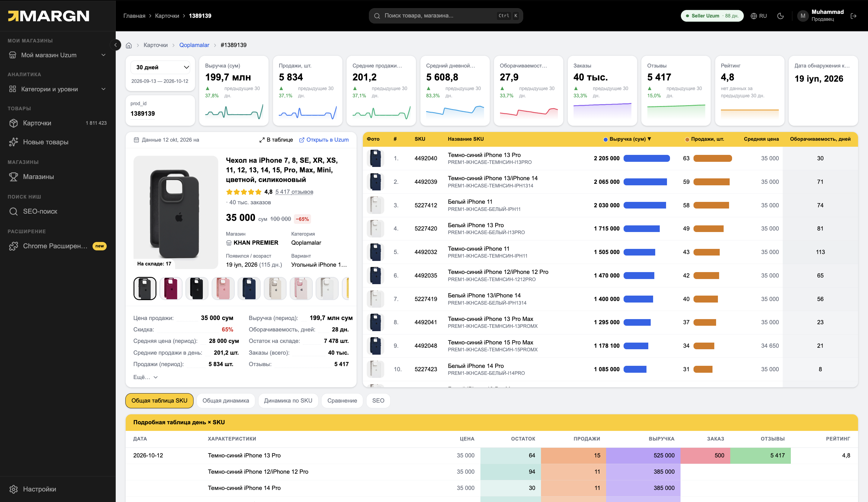Open the SEO tab
This screenshot has width=868, height=502.
click(x=378, y=401)
